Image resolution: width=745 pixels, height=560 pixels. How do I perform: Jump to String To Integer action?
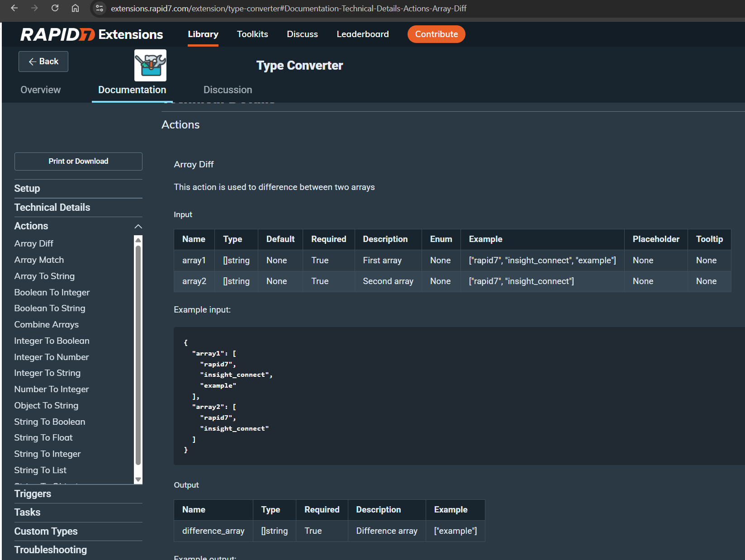pos(47,454)
